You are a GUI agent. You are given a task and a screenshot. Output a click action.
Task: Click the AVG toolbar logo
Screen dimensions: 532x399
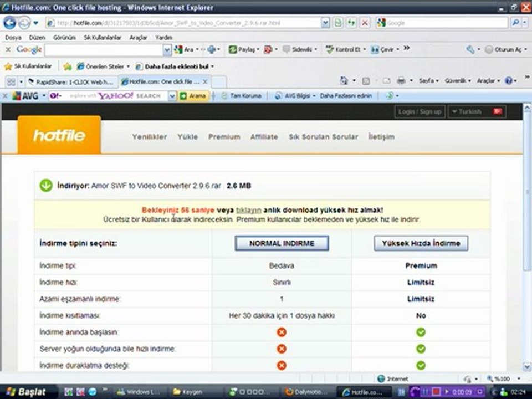[x=25, y=96]
